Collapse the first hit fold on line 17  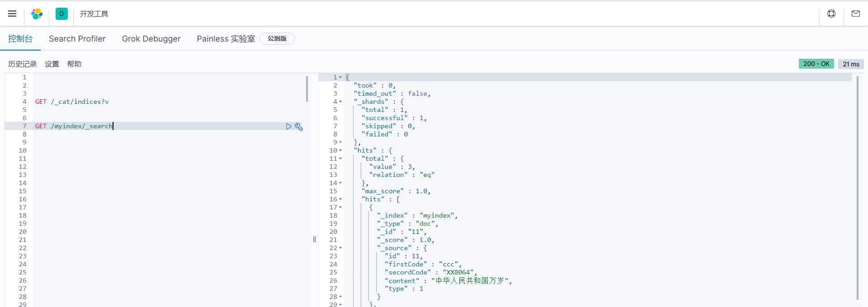(340, 207)
